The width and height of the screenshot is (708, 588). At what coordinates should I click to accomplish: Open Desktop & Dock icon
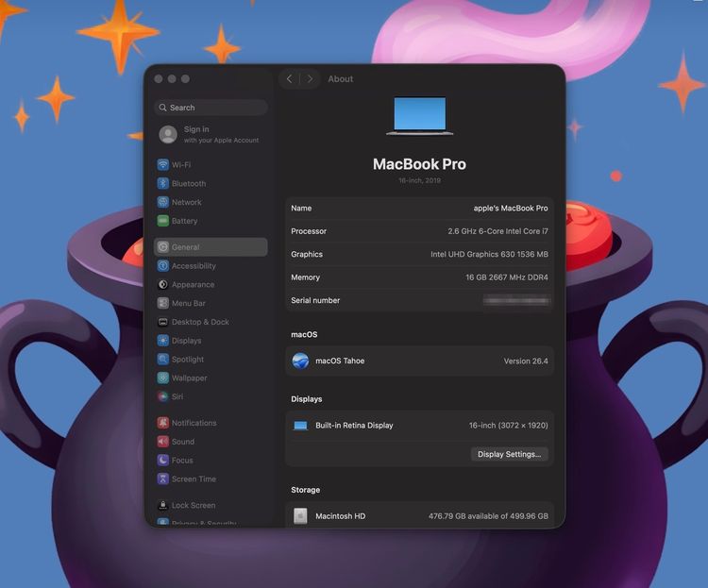(163, 322)
